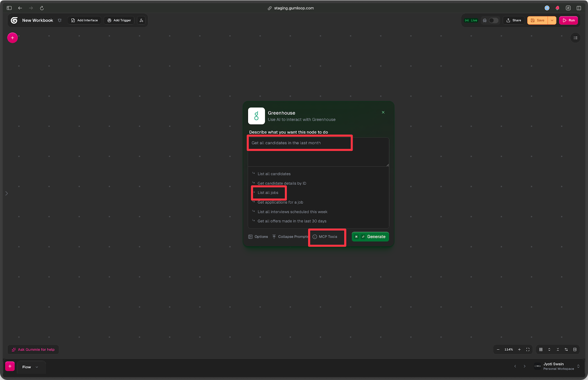Expand the Jyoti Swain workspace switcher
This screenshot has width=588, height=380.
tap(578, 366)
